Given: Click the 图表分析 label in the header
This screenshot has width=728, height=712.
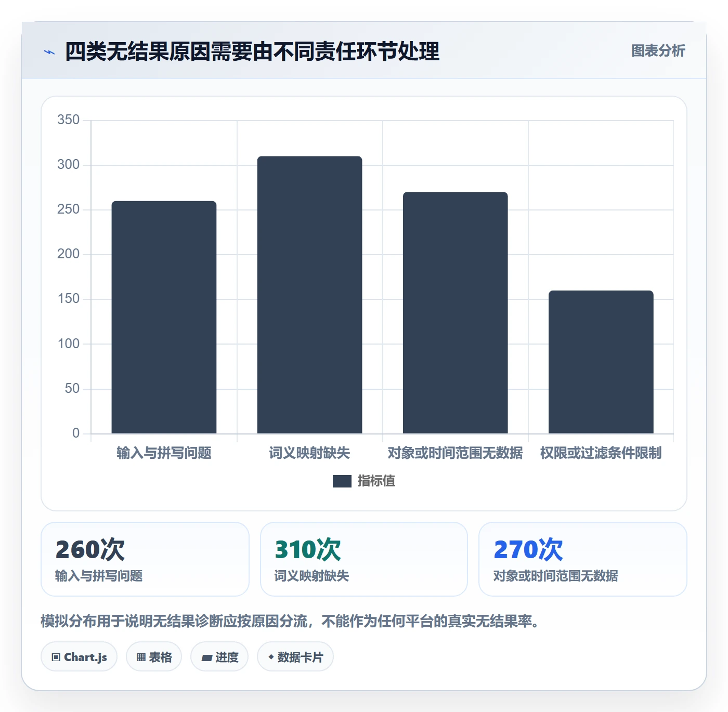Looking at the screenshot, I should pyautogui.click(x=658, y=51).
